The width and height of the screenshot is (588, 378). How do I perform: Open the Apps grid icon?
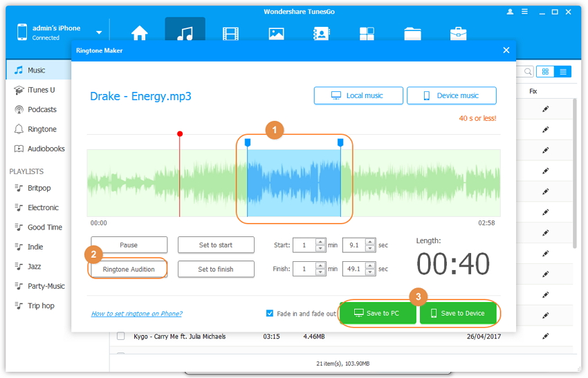(367, 33)
